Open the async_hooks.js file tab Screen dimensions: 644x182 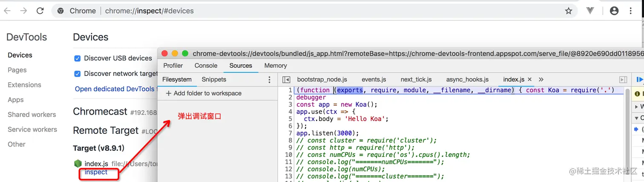[467, 79]
